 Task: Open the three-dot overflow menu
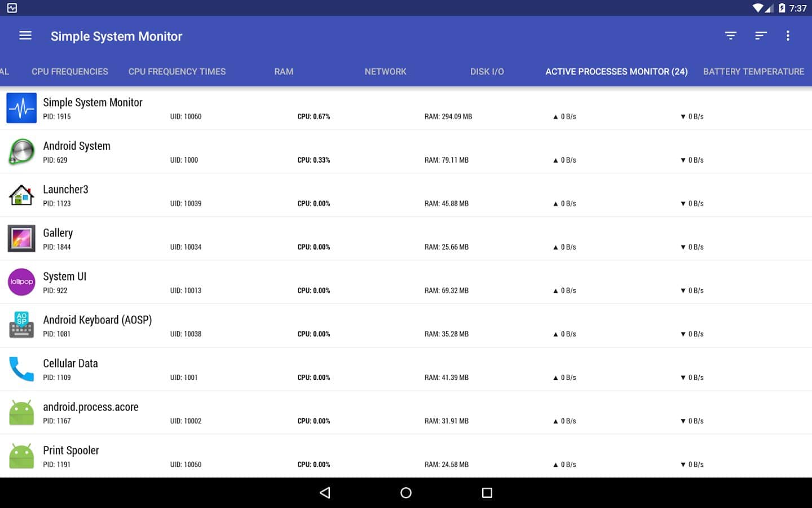788,36
